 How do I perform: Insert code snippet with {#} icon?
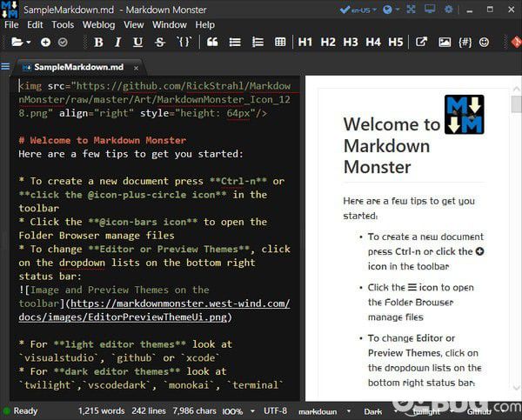coord(465,43)
